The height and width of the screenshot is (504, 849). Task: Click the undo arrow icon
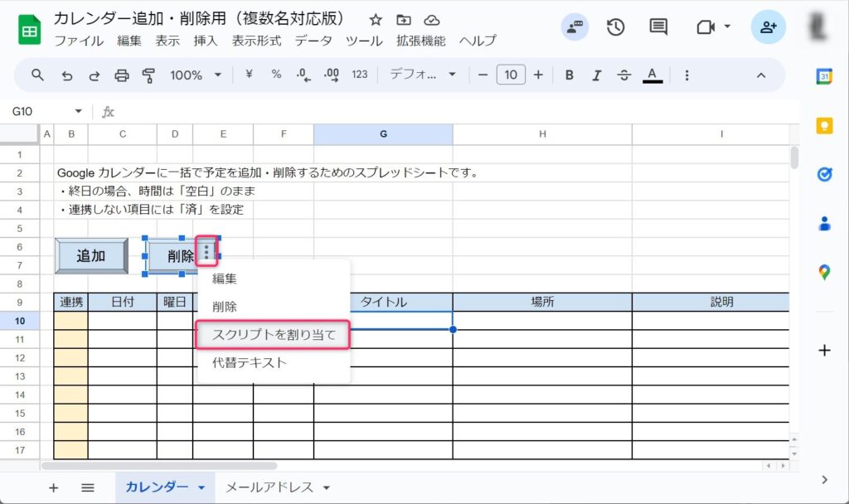tap(67, 75)
